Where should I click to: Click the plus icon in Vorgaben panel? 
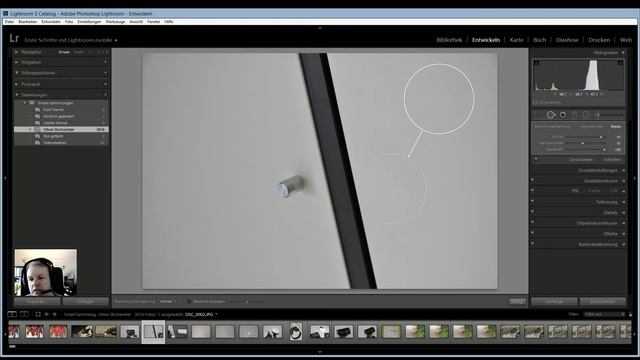pyautogui.click(x=105, y=62)
